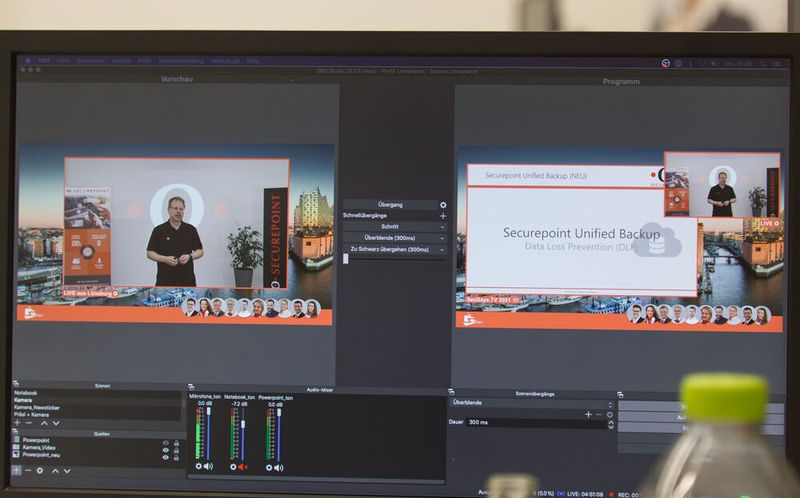Pop out the Szenenübergänge dock panel icon
This screenshot has width=800, height=498.
pos(452,392)
